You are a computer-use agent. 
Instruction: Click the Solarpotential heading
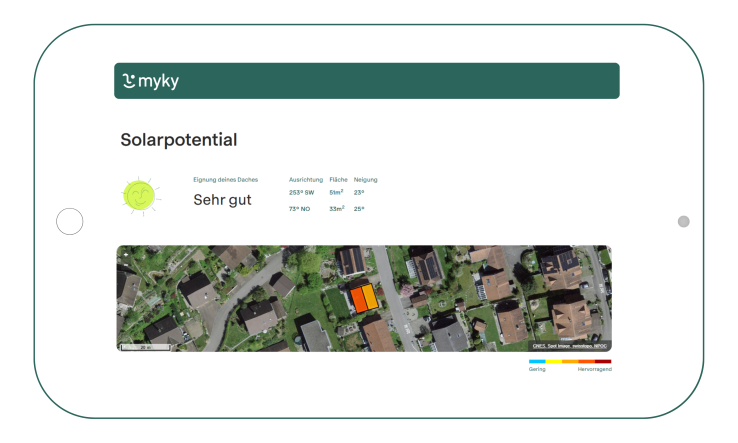click(179, 140)
